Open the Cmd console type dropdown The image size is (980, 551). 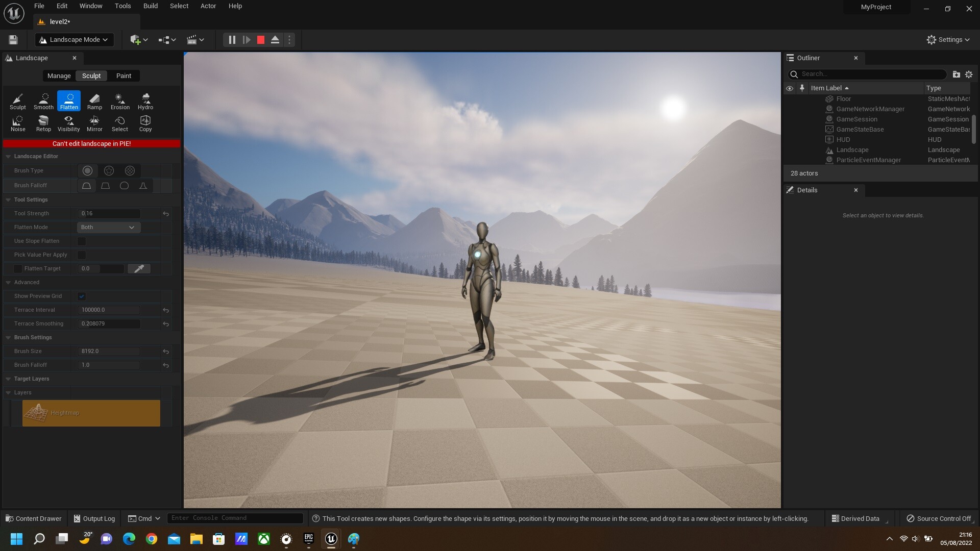pos(144,518)
